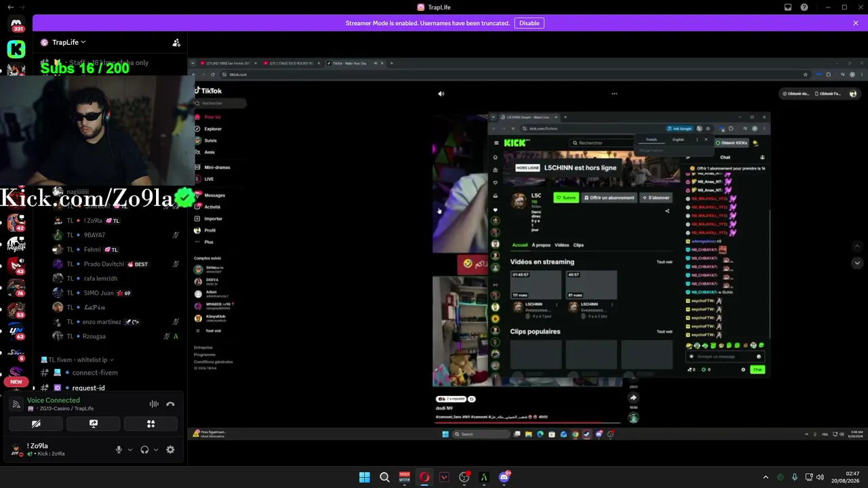Dismiss the Streamer Mode notice banner
Viewport: 868px width, 488px height.
pos(856,23)
